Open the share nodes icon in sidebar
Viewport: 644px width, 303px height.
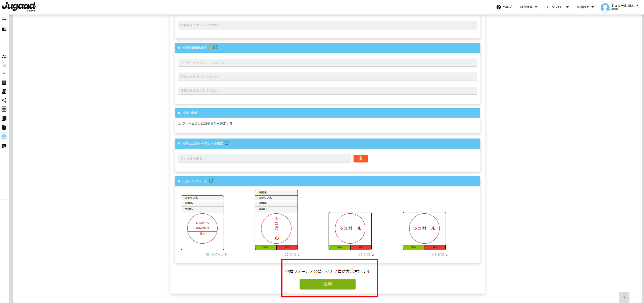pos(4,100)
